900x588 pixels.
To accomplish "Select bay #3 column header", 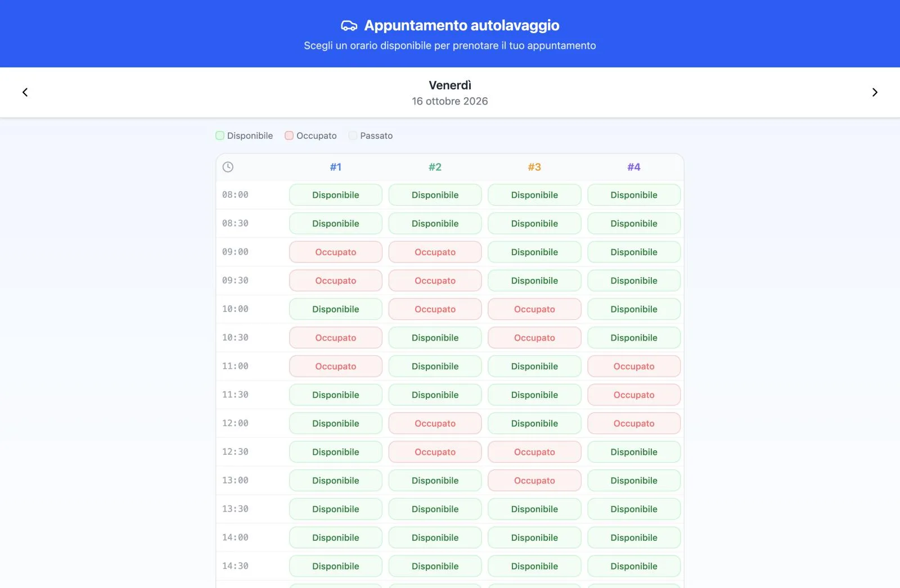I will pyautogui.click(x=534, y=167).
